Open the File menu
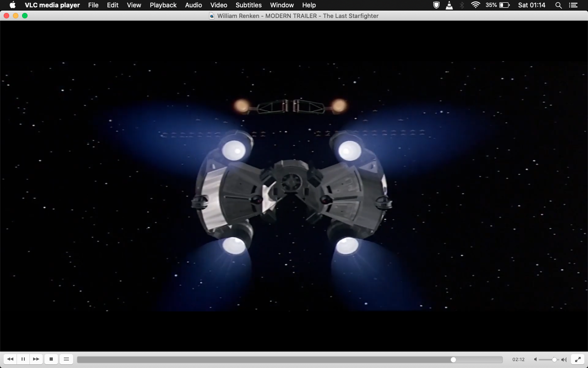This screenshot has height=368, width=588. point(93,5)
